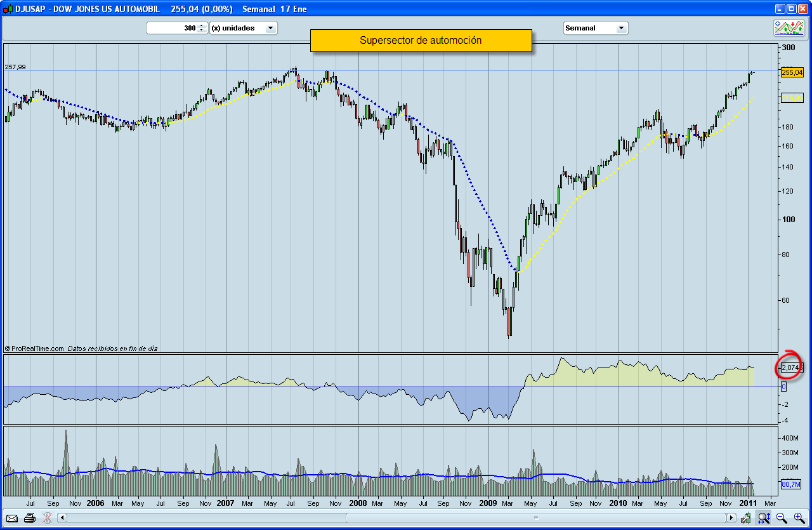812x530 pixels.
Task: Click the units input field showing 300
Action: pos(172,28)
